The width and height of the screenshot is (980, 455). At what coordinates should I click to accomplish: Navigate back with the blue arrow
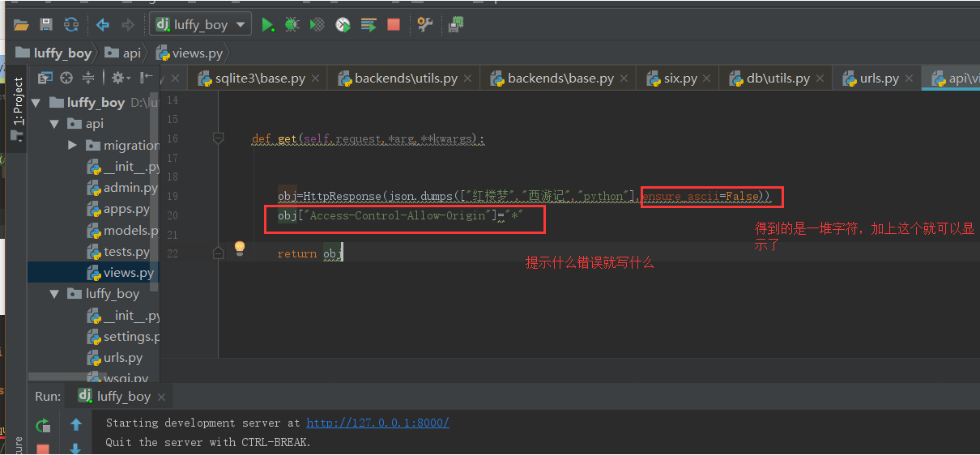(103, 25)
